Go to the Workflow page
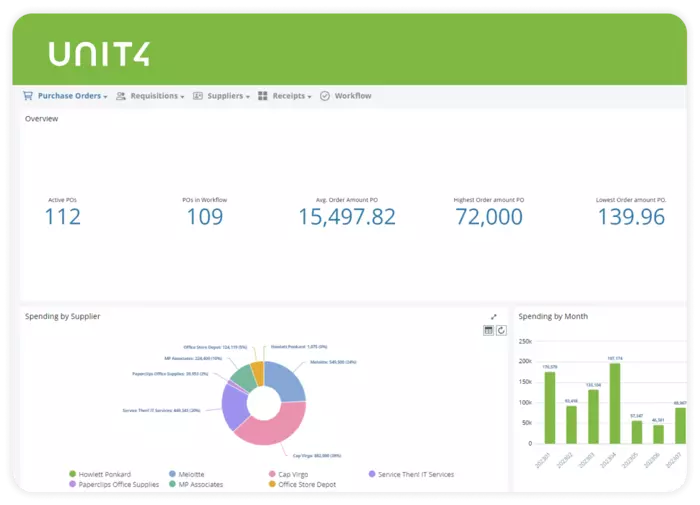The width and height of the screenshot is (700, 505). coord(353,96)
